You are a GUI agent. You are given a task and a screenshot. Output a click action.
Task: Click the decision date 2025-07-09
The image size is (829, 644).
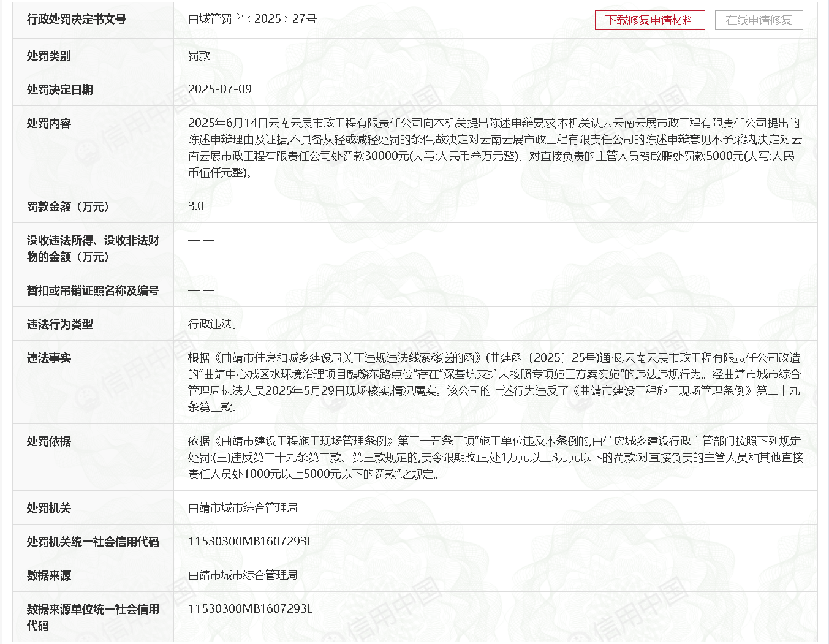tap(219, 89)
